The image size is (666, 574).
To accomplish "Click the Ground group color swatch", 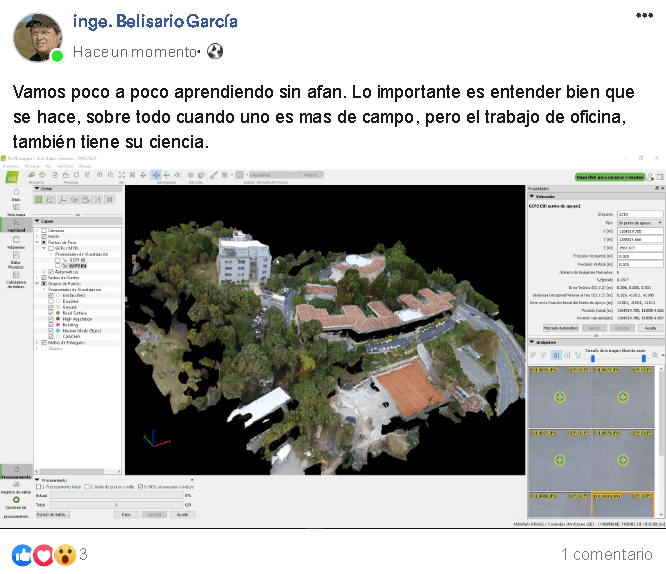I will click(58, 307).
